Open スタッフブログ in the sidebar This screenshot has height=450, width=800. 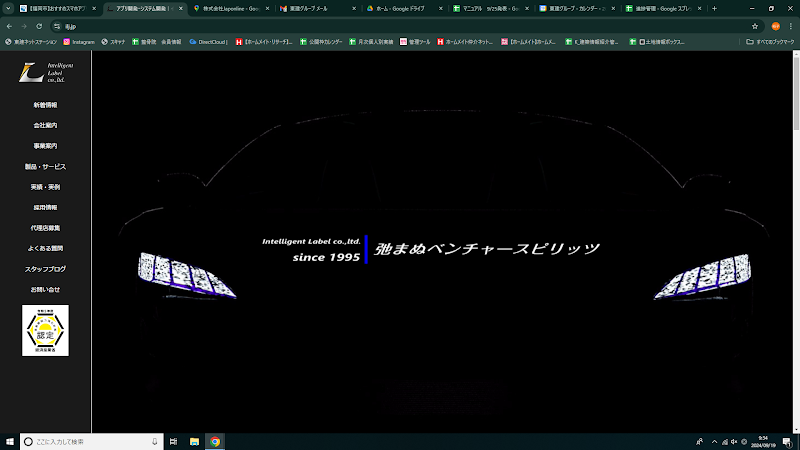click(x=45, y=269)
